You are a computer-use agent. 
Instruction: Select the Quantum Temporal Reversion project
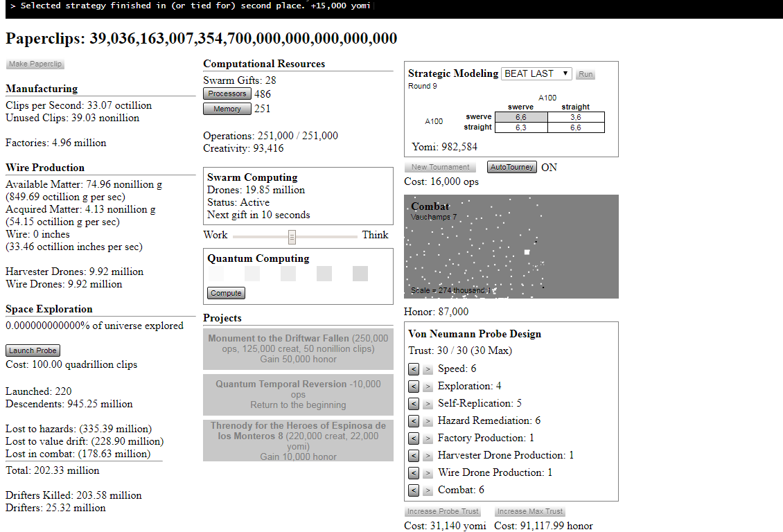298,394
